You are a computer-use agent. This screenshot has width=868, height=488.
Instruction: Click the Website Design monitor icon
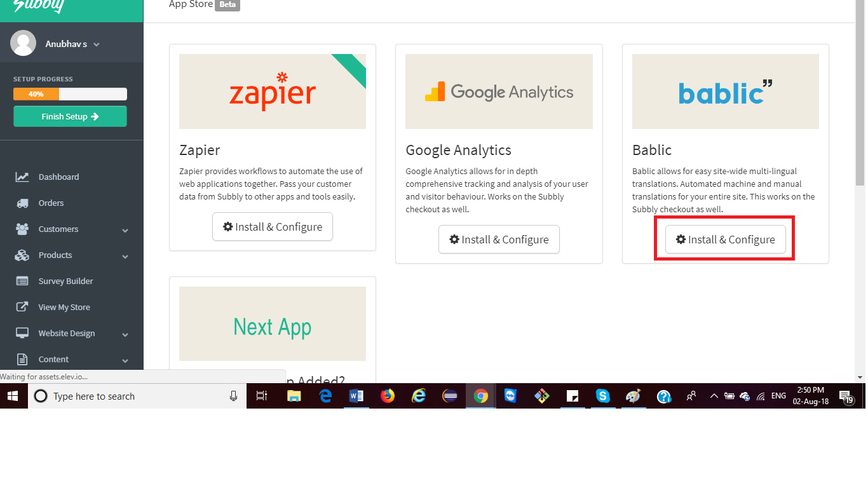pyautogui.click(x=22, y=334)
